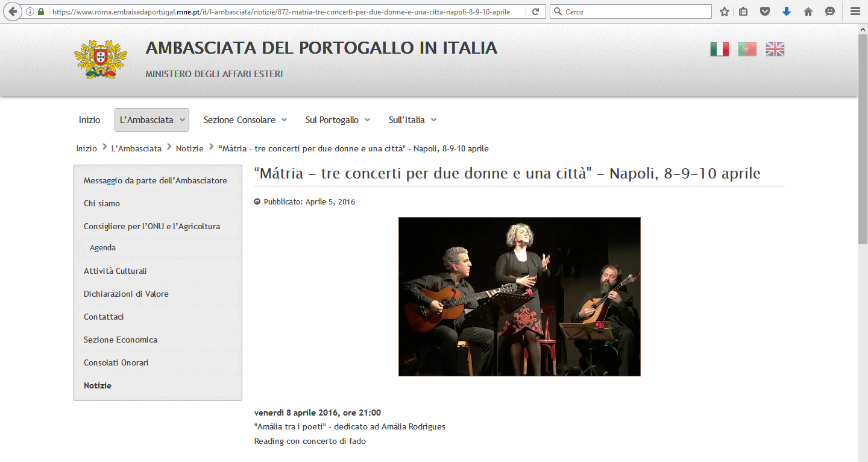Open Messaggio da parte dell'Ambasciatore
The image size is (868, 462).
(156, 180)
